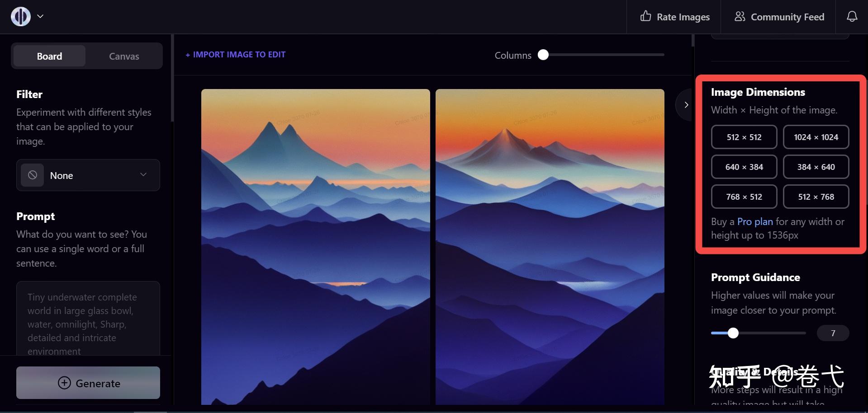Click the plus icon on Generate
Viewport: 868px width, 413px height.
pyautogui.click(x=64, y=383)
